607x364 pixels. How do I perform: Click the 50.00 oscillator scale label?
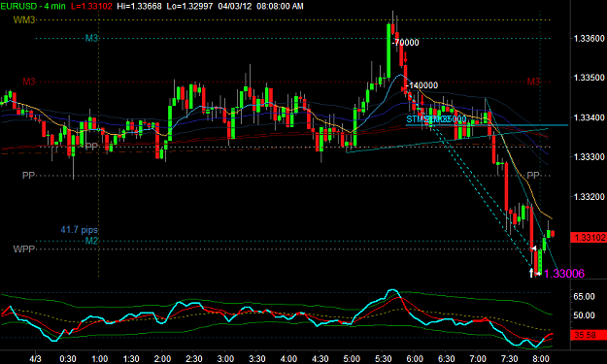(x=584, y=315)
